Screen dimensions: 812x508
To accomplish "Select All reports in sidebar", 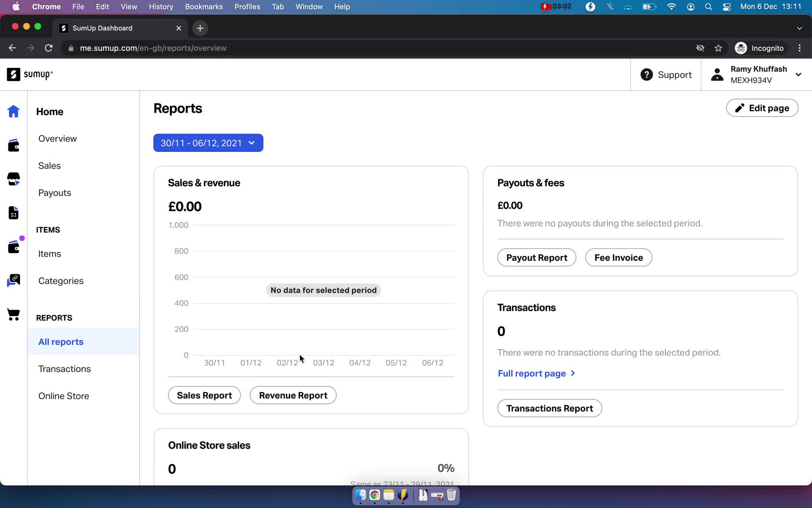I will [61, 342].
